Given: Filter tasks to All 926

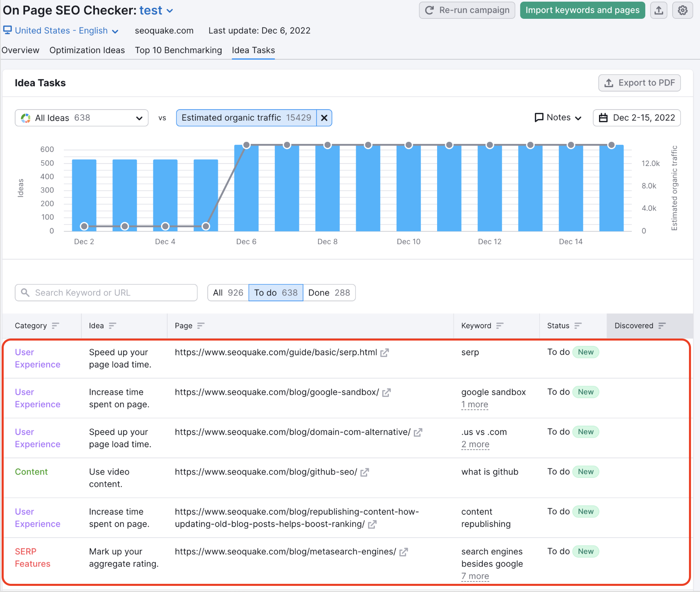Looking at the screenshot, I should click(x=228, y=293).
